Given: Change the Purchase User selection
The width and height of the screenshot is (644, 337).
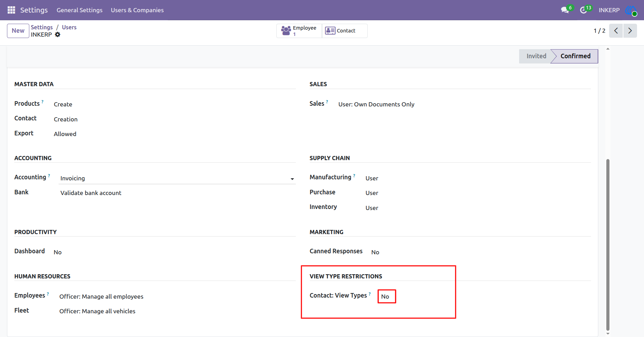Looking at the screenshot, I should (x=372, y=193).
